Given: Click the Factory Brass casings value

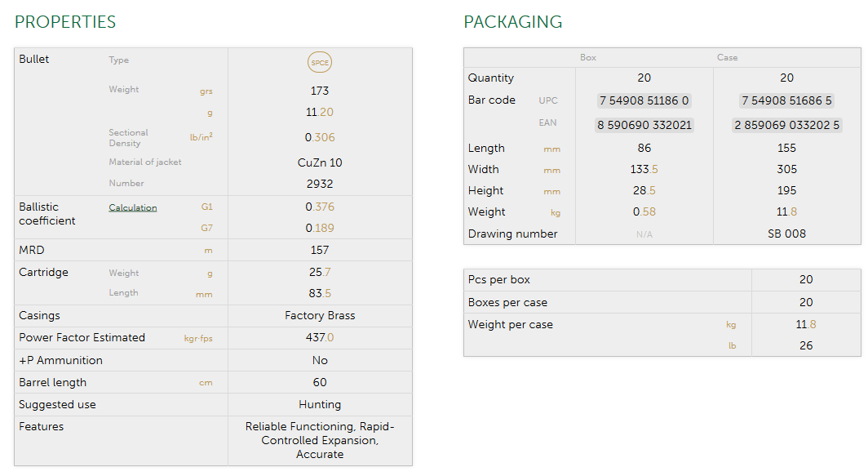Looking at the screenshot, I should pos(320,316).
